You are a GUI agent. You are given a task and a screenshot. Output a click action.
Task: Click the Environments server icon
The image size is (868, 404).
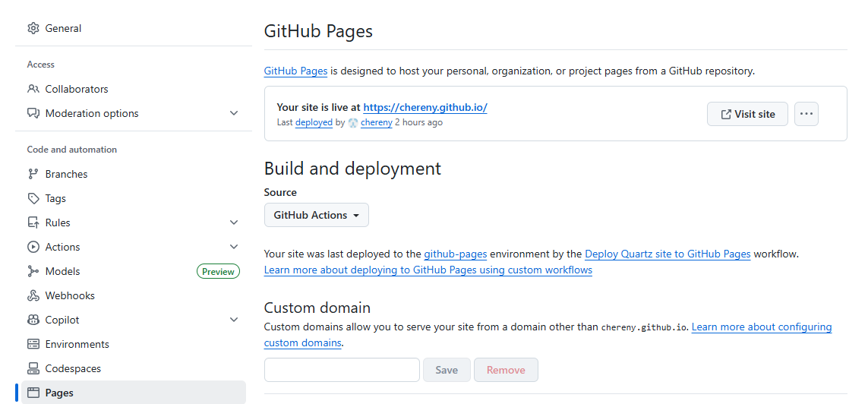(x=33, y=344)
